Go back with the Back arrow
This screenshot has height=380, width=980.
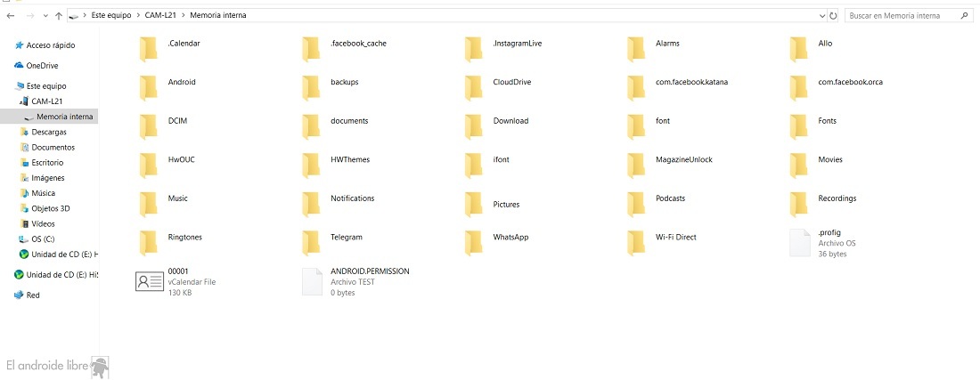click(11, 16)
